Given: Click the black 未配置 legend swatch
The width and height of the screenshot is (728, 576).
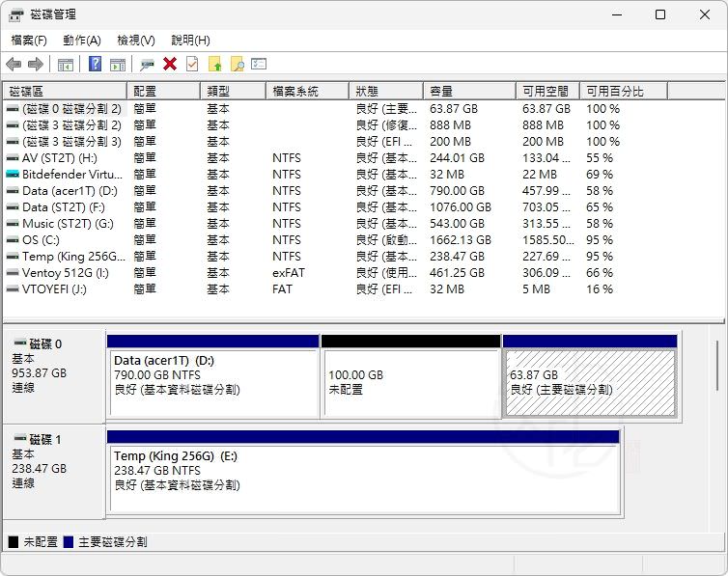Looking at the screenshot, I should pos(14,542).
